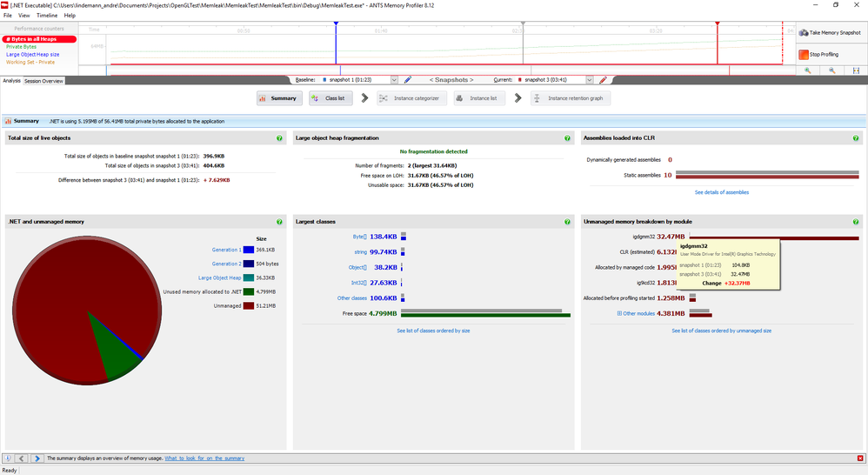Viewport: 868px width, 475px height.
Task: Switch to the Session Overview tab
Action: [43, 81]
